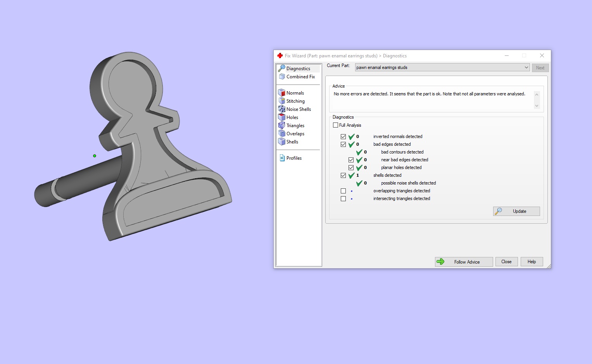Toggle the planar holes detected checkbox
592x364 pixels.
pyautogui.click(x=351, y=167)
